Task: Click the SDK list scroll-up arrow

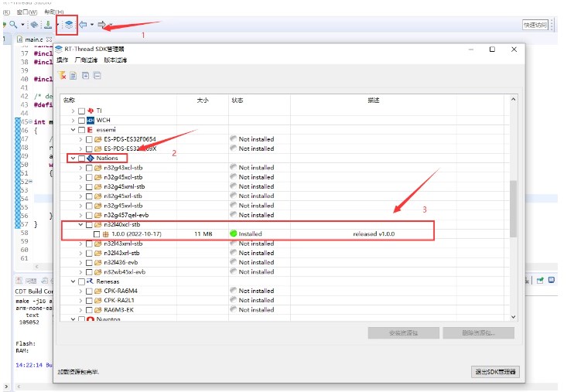Action: point(513,99)
